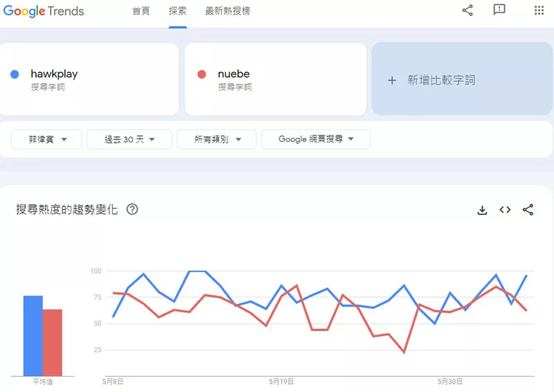The image size is (554, 392).
Task: Click 搜尋字詞 label under hawkplay
Action: pos(48,87)
